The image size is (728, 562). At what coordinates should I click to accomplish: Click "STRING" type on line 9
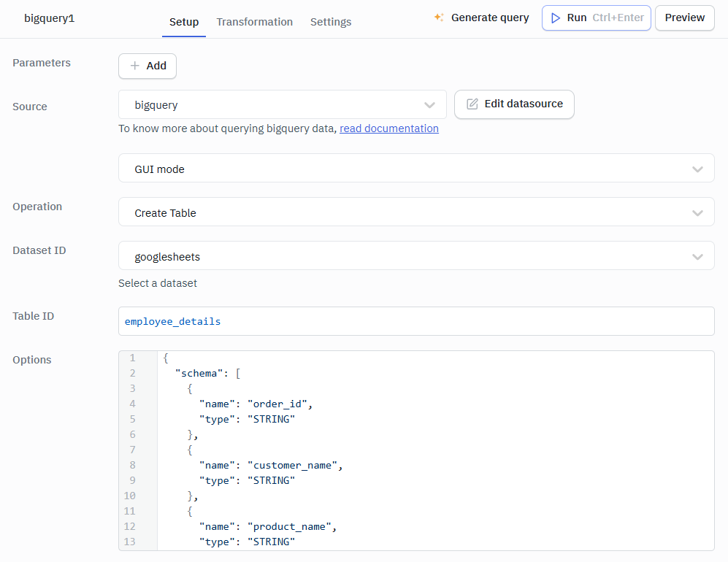(x=271, y=481)
